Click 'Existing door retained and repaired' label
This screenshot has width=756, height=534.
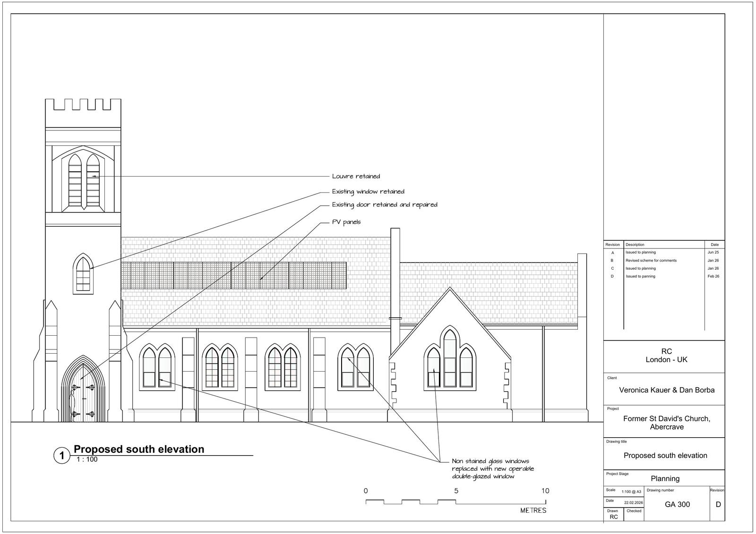385,205
